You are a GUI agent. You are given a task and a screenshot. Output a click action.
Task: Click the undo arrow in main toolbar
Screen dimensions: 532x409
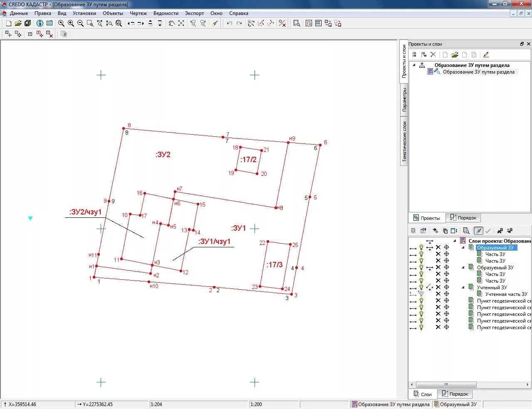tap(230, 23)
